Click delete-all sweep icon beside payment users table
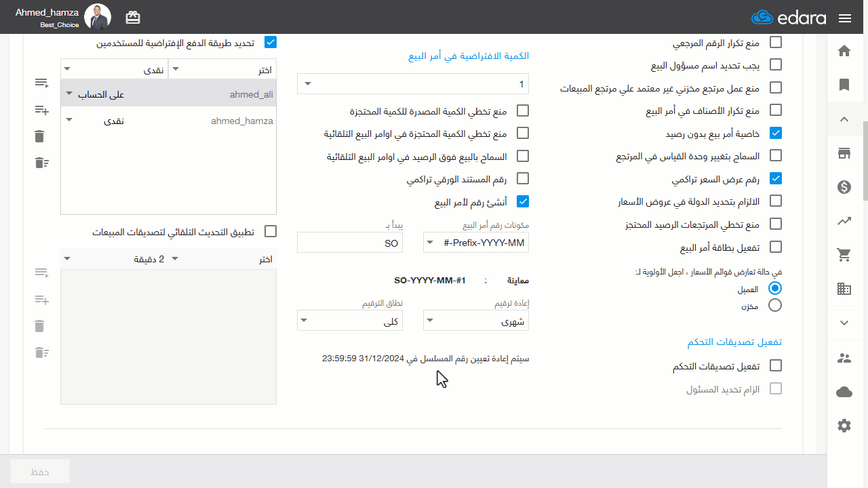The image size is (868, 488). point(41,163)
